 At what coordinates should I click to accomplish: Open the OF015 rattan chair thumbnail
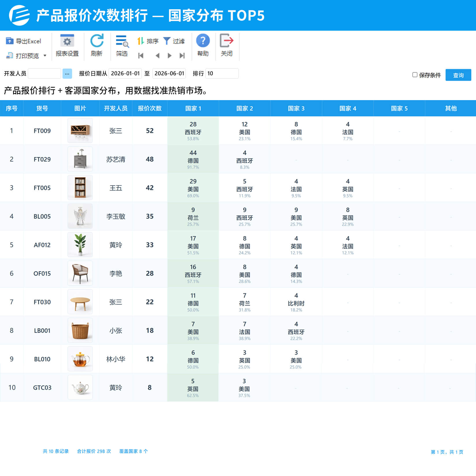tap(80, 273)
